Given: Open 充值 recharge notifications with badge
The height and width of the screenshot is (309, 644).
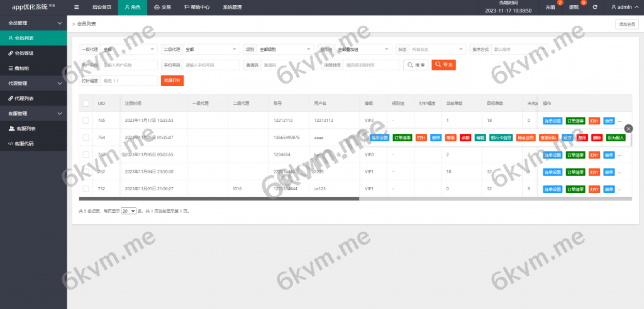Looking at the screenshot, I should pyautogui.click(x=550, y=8).
